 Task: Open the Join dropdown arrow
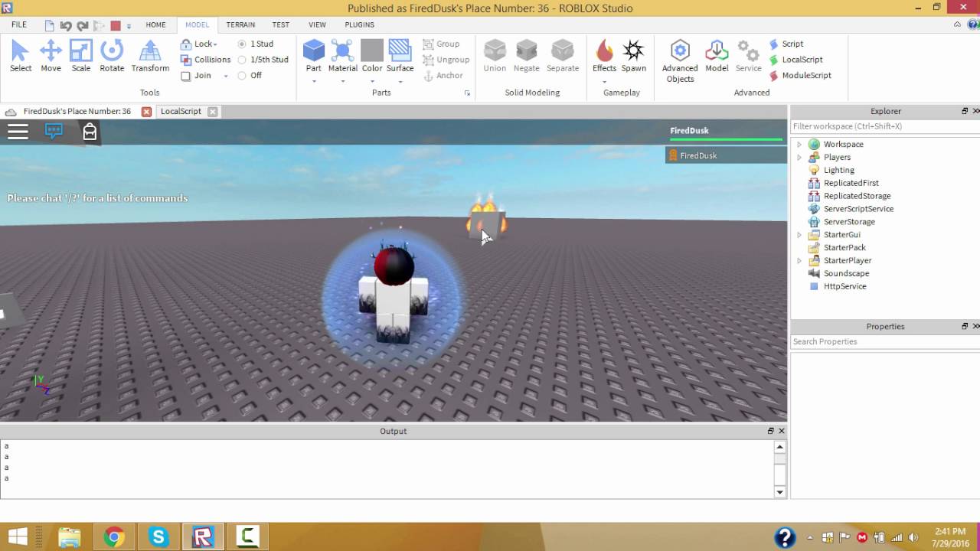click(x=225, y=76)
